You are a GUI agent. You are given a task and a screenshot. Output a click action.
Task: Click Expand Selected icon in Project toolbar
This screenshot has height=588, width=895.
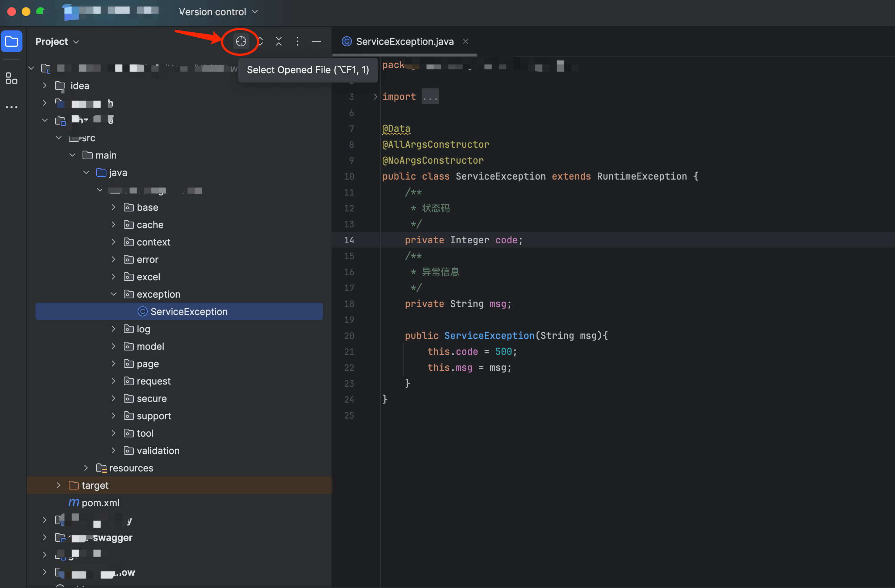click(x=261, y=41)
